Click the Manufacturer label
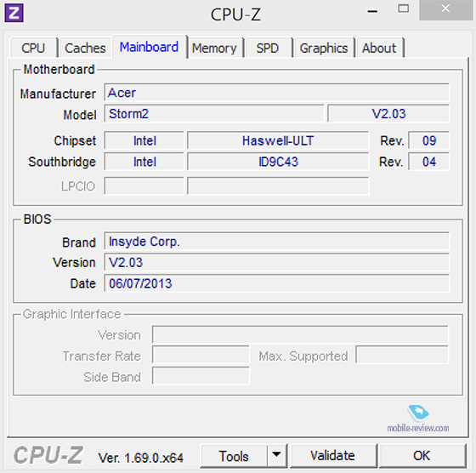Screen dimensions: 476x473 pyautogui.click(x=58, y=94)
